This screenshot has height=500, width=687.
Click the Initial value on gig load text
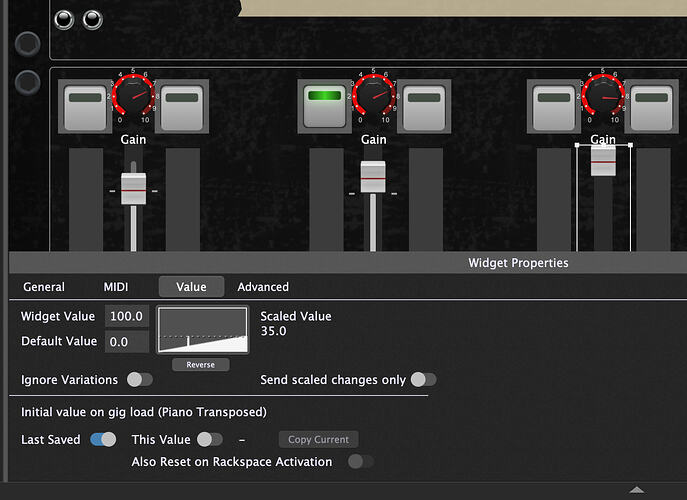click(x=144, y=412)
